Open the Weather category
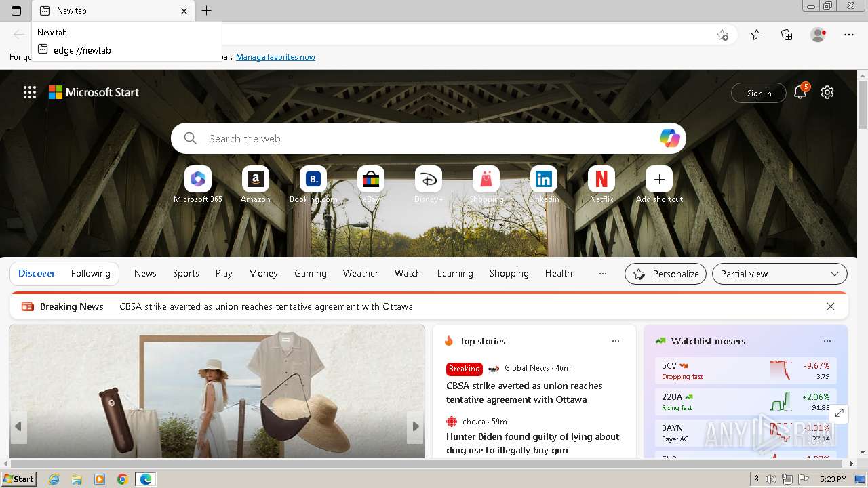 tap(361, 273)
